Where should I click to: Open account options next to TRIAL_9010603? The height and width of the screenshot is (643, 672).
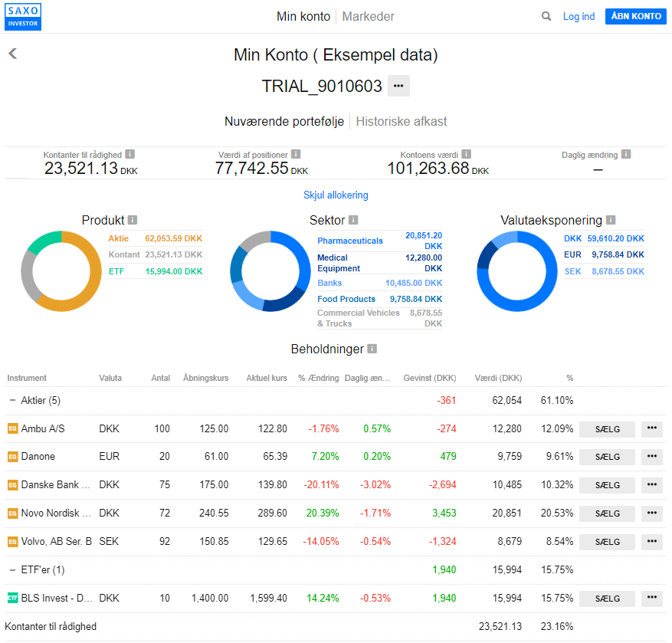(x=398, y=86)
